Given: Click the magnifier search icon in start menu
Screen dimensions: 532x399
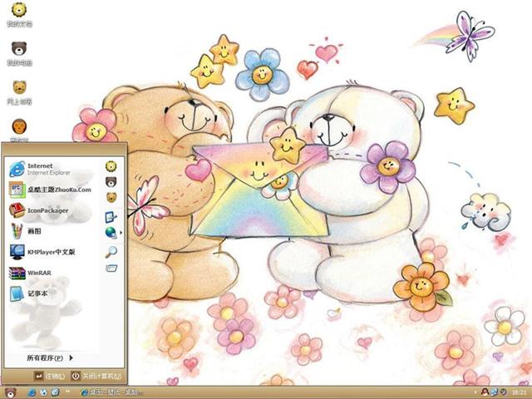Looking at the screenshot, I should click(x=111, y=251).
